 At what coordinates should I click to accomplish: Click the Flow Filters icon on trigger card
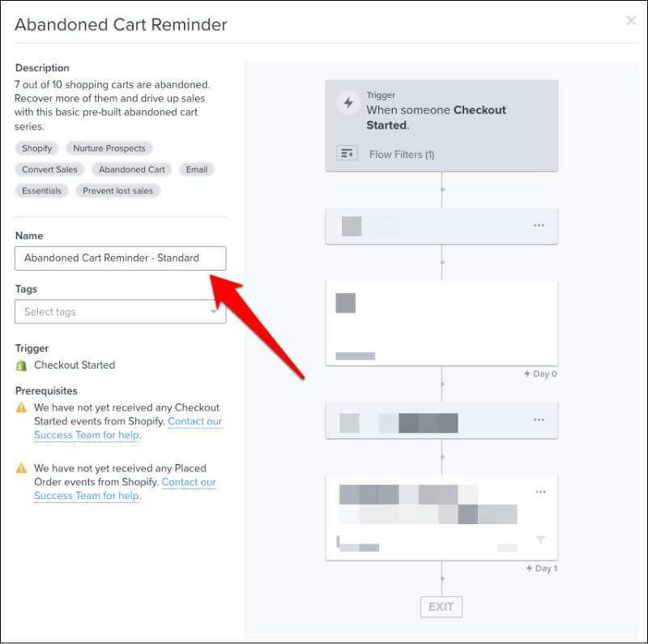(x=347, y=152)
